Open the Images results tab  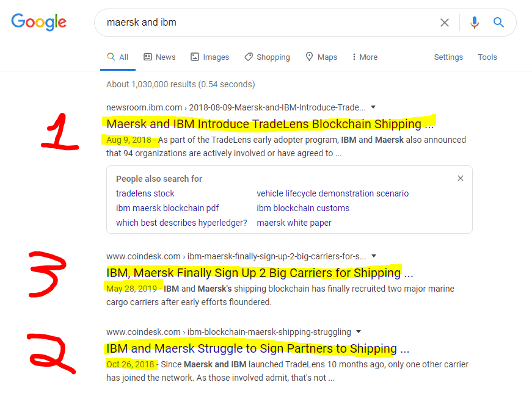pyautogui.click(x=210, y=57)
